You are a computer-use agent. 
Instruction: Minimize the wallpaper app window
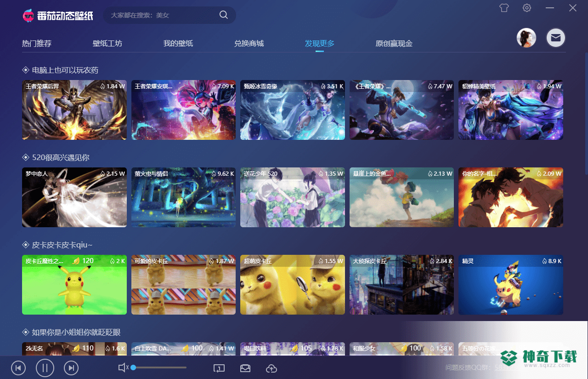550,8
